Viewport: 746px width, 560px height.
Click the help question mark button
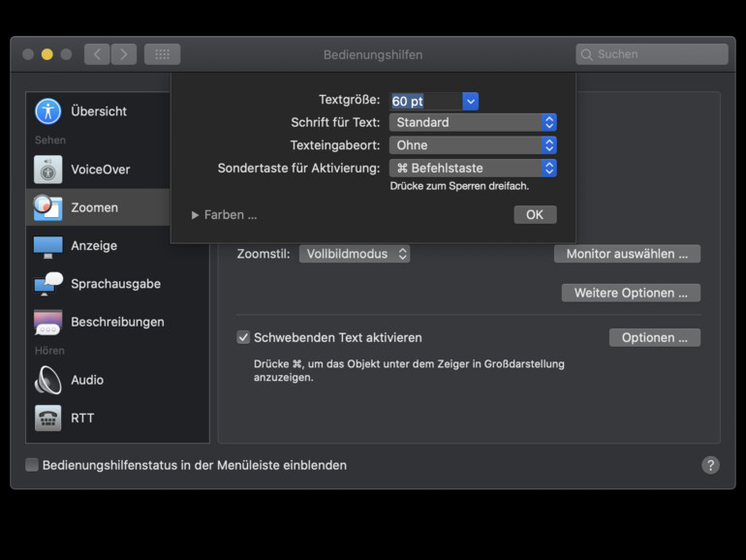710,465
